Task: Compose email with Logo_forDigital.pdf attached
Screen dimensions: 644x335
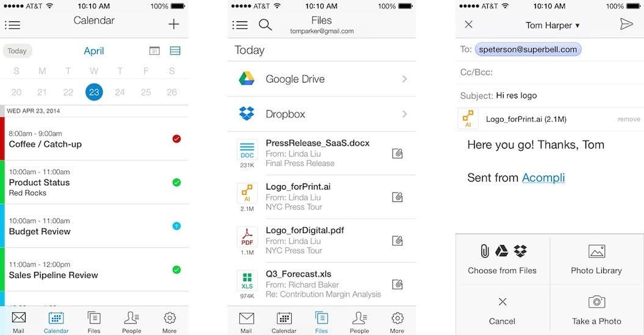Action: 397,241
